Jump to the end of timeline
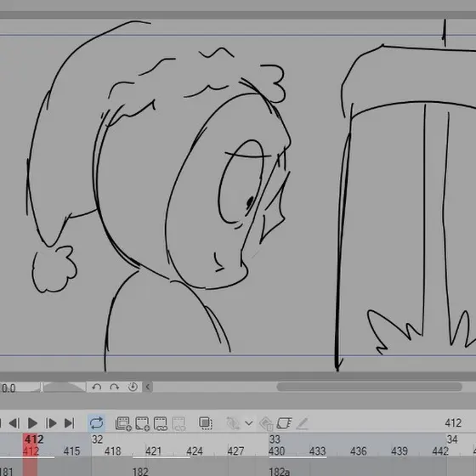 (69, 423)
